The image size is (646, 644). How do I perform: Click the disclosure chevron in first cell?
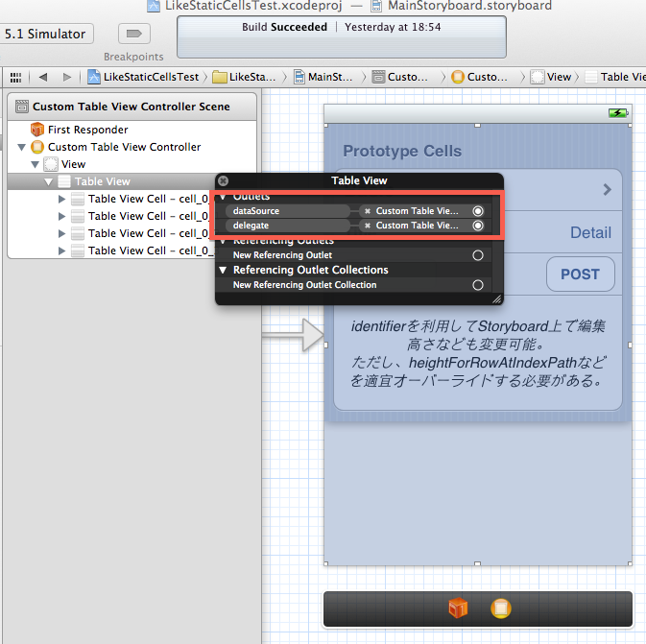tap(607, 189)
